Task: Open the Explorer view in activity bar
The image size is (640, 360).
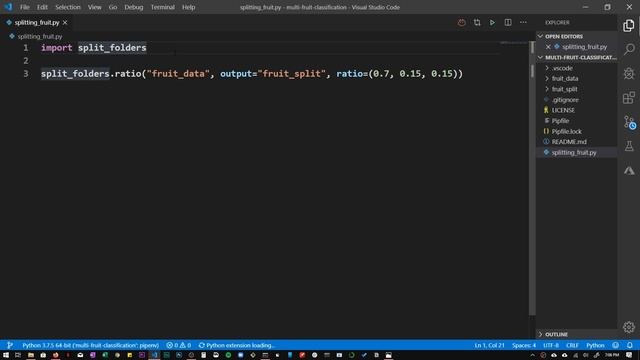Action: pyautogui.click(x=629, y=26)
